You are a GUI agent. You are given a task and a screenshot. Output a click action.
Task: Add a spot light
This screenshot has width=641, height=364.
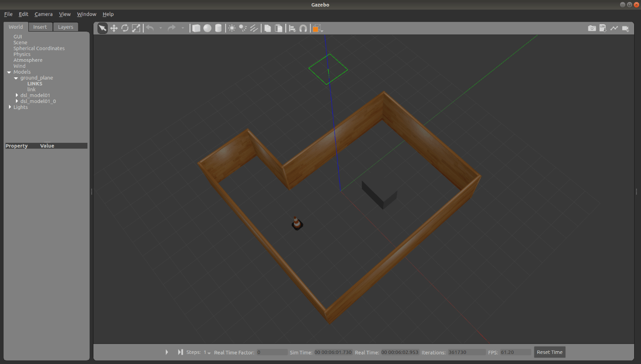[243, 28]
